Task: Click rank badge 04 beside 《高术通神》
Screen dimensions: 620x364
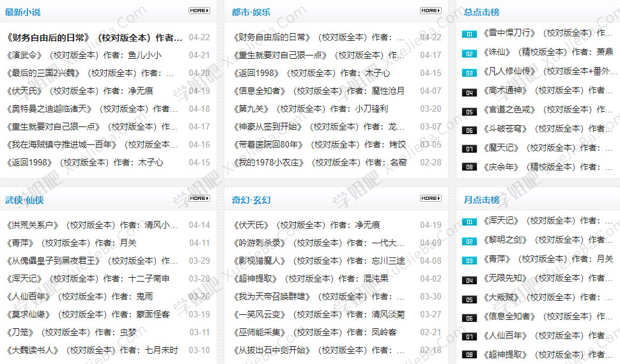Action: click(469, 93)
